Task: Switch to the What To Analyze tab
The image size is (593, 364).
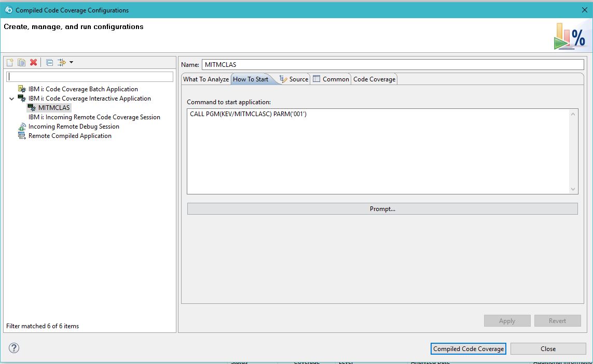Action: [x=205, y=79]
